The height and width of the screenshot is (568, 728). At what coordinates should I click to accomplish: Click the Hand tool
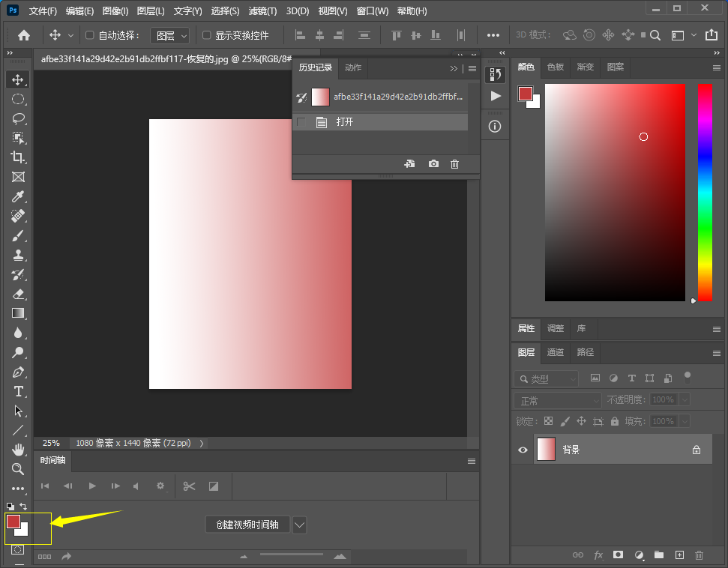point(18,450)
